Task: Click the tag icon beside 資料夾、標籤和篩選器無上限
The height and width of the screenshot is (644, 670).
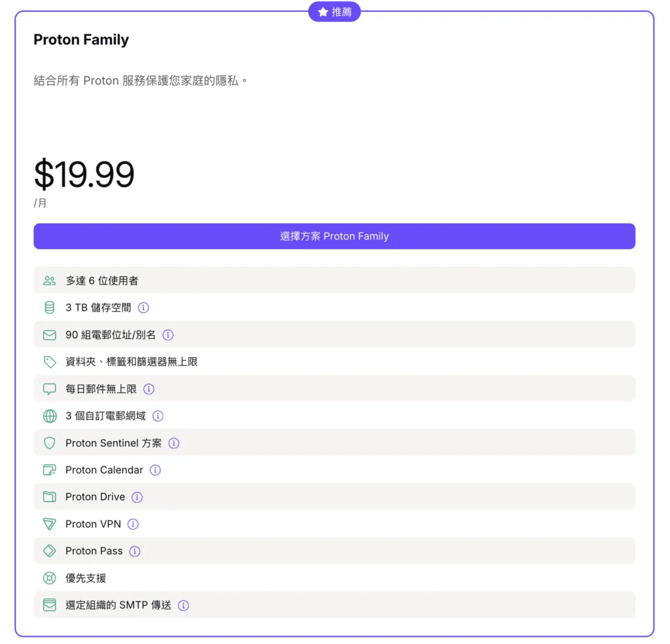Action: 49,362
